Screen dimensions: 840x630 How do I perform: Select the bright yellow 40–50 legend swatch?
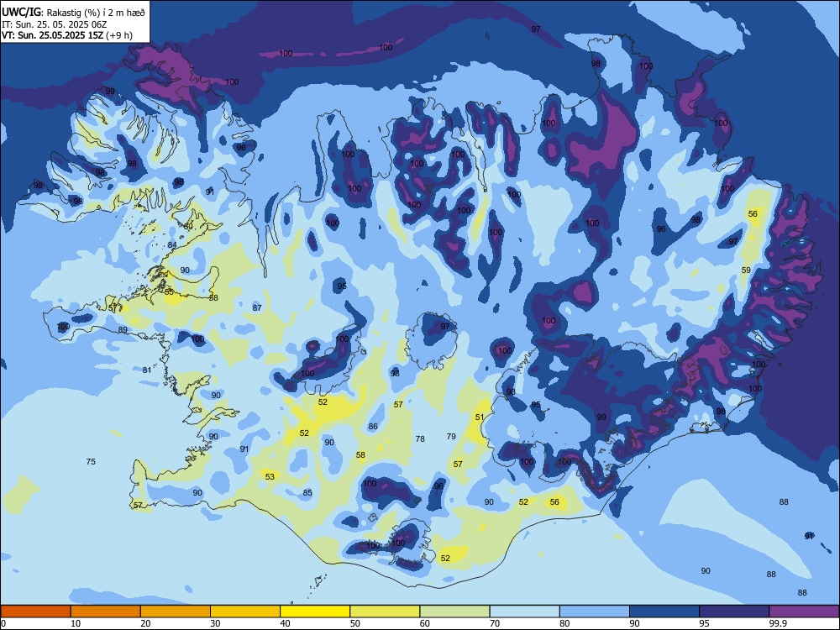(315, 612)
